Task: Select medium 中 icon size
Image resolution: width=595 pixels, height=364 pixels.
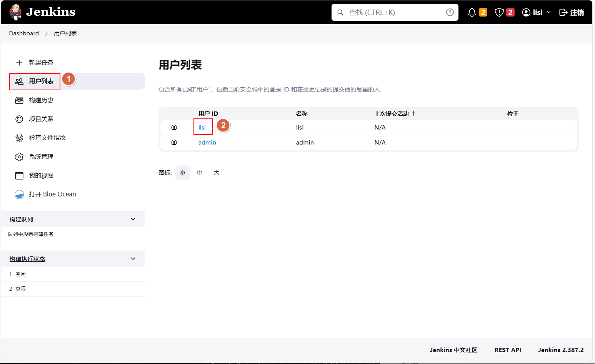Action: [200, 173]
